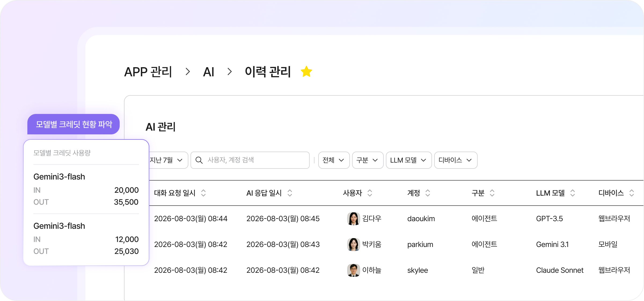Click Gemini 3.1 model cell
Image resolution: width=644 pixels, height=301 pixels.
(x=552, y=244)
